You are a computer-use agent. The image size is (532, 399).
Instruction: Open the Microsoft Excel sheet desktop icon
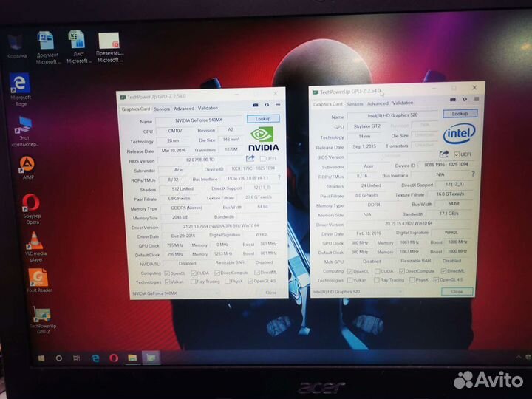(78, 47)
